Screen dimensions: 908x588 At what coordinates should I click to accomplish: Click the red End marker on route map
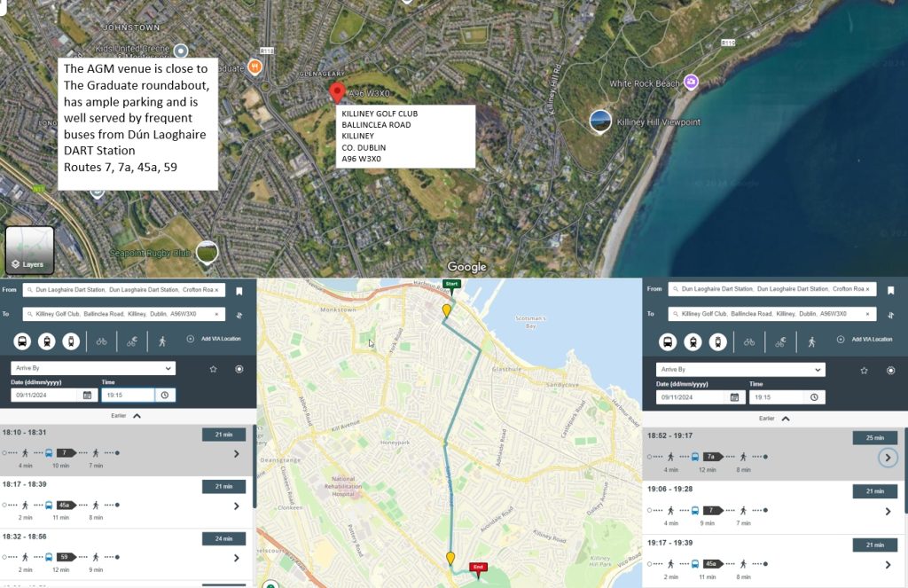click(478, 569)
